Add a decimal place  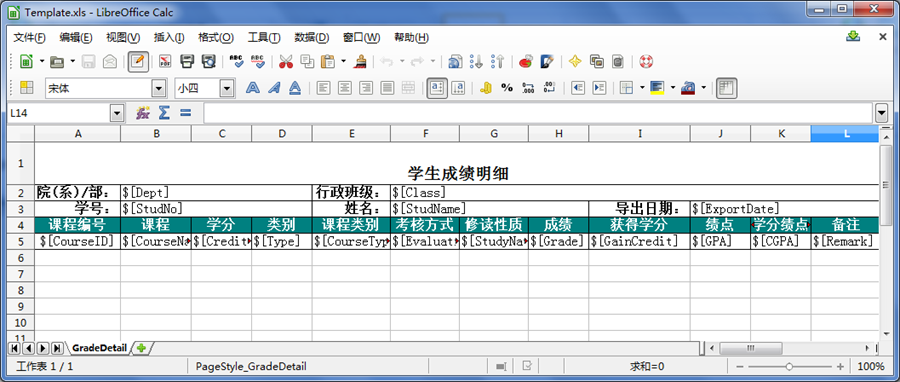[x=528, y=88]
